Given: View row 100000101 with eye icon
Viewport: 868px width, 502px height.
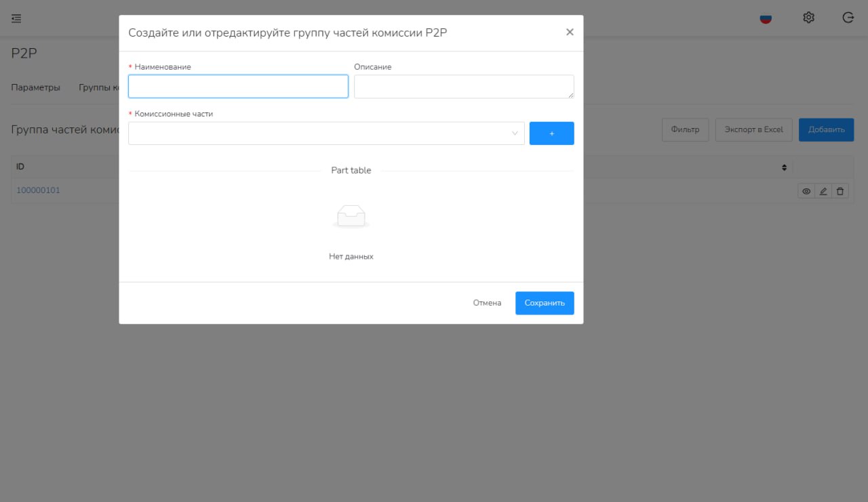Looking at the screenshot, I should tap(806, 192).
